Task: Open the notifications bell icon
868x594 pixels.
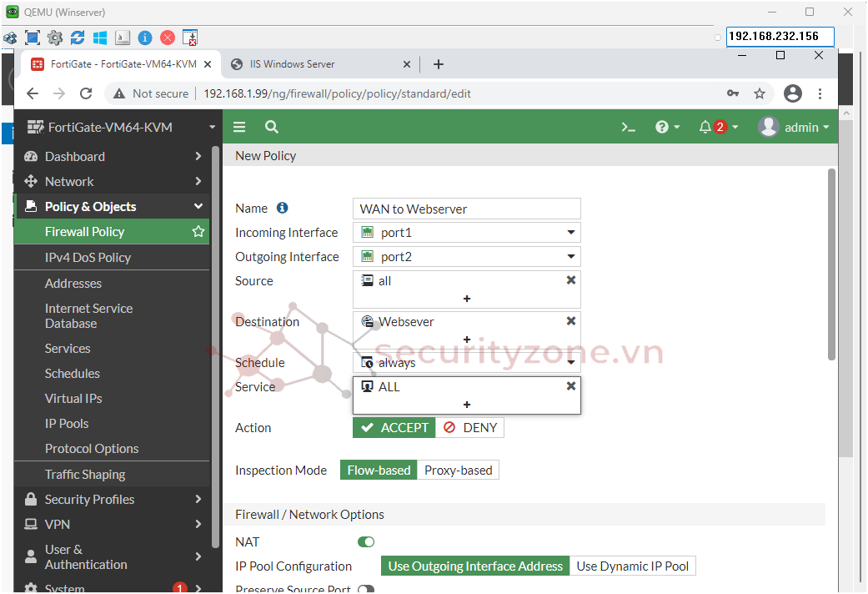Action: pyautogui.click(x=705, y=128)
